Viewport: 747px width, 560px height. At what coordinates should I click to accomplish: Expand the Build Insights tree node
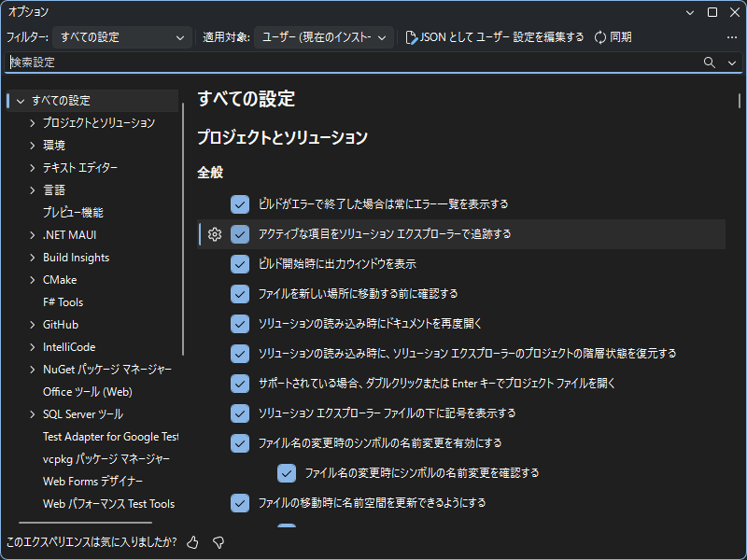[33, 258]
